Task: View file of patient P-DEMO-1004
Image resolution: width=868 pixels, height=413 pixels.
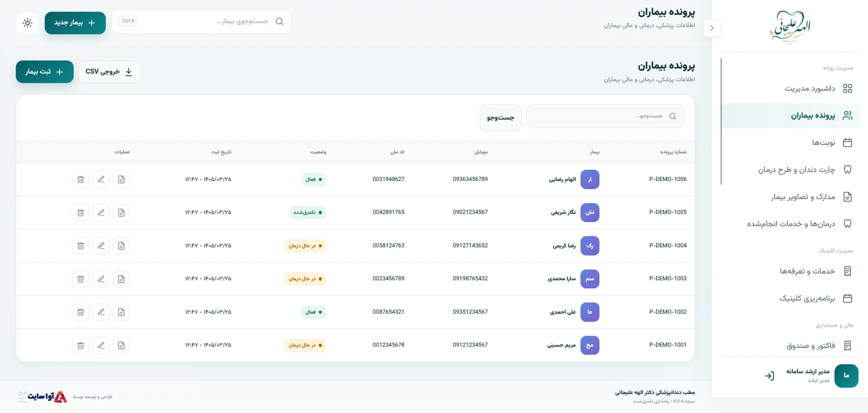Action: click(x=121, y=246)
